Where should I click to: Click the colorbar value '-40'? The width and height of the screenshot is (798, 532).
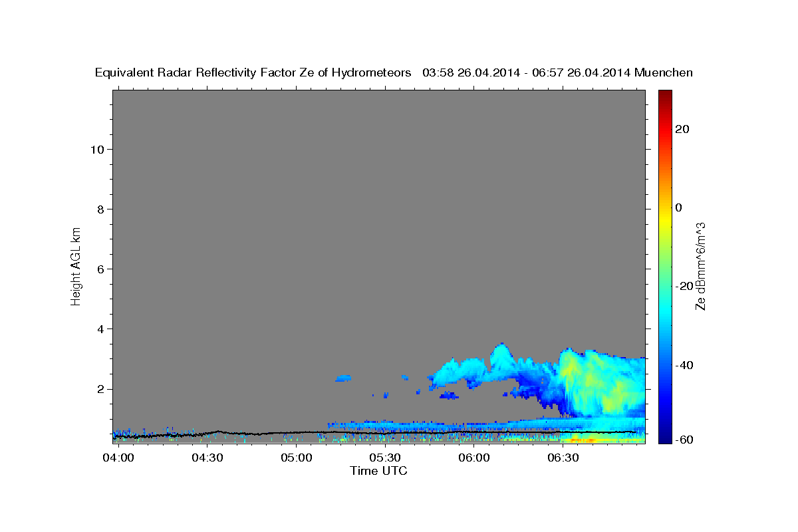point(684,365)
